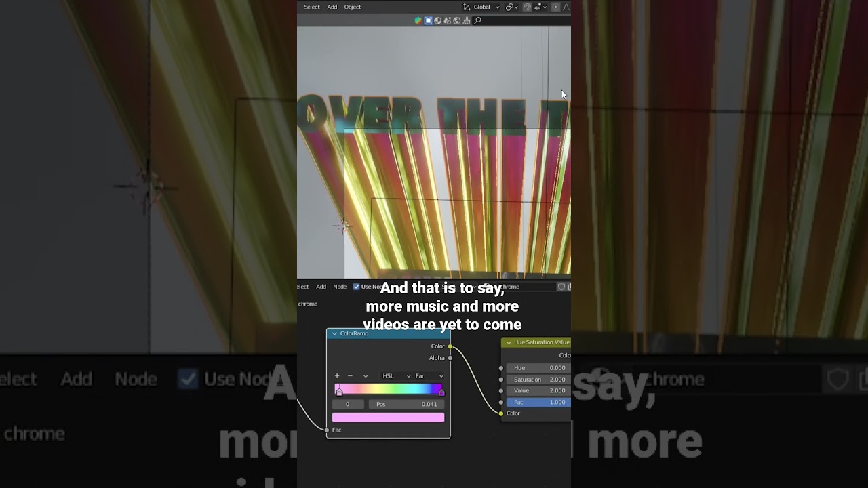Open the pink color swatch picker

click(389, 418)
